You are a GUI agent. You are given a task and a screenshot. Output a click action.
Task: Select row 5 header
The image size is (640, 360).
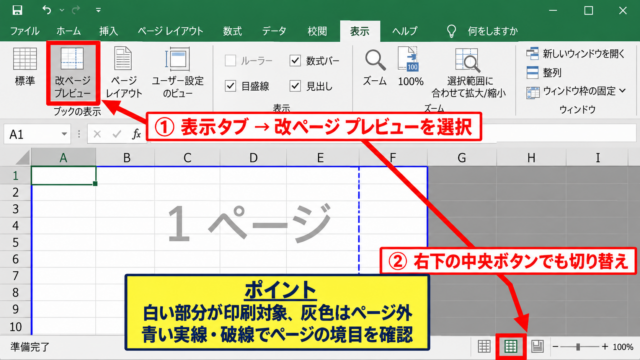(x=16, y=242)
